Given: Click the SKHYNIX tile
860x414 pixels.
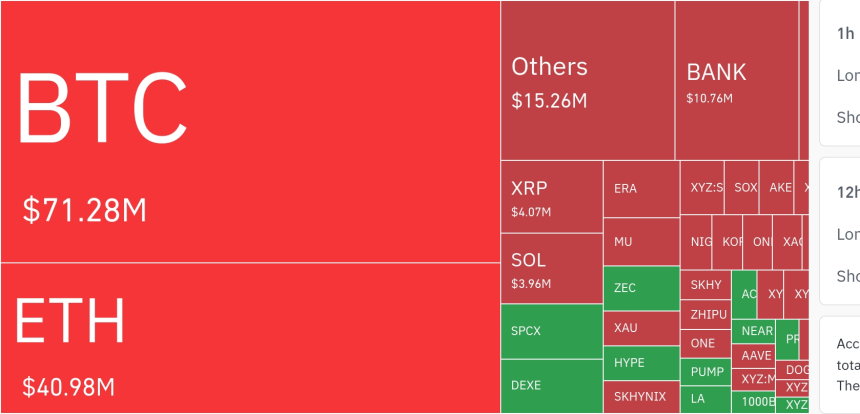Looking at the screenshot, I should 641,397.
